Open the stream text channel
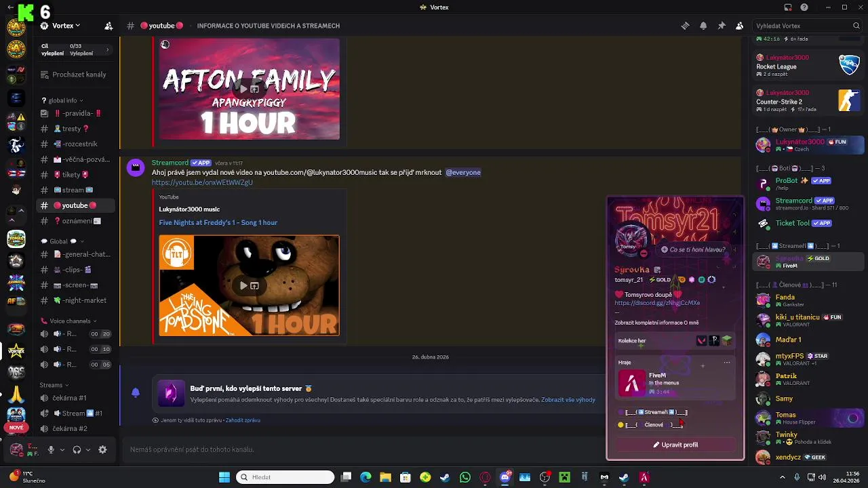Screen dimensions: 868x488 point(75,190)
